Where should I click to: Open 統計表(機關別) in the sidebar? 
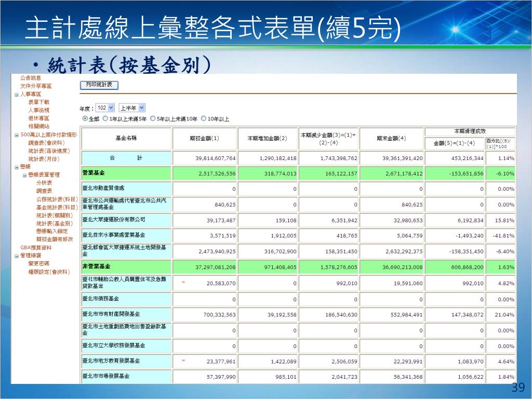[54, 216]
